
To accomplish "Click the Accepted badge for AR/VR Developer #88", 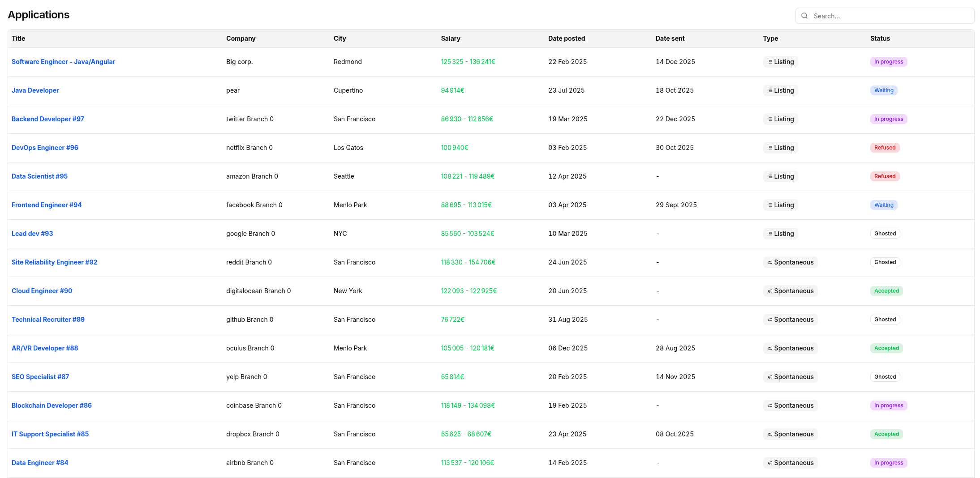I will (x=886, y=348).
